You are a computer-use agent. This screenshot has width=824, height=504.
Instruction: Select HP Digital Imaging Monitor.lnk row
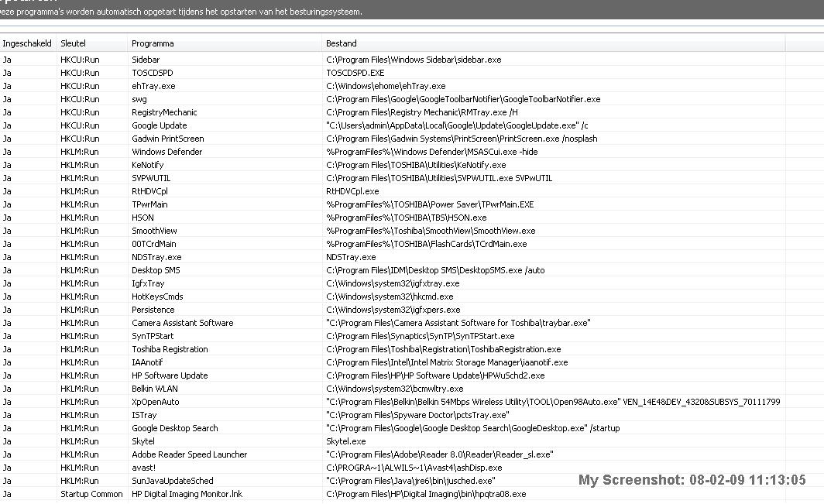point(187,494)
